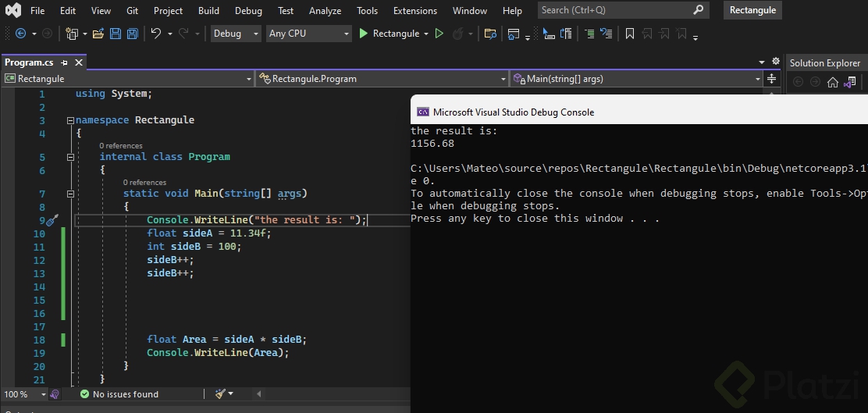
Task: Click the Undo arrow icon
Action: (156, 34)
